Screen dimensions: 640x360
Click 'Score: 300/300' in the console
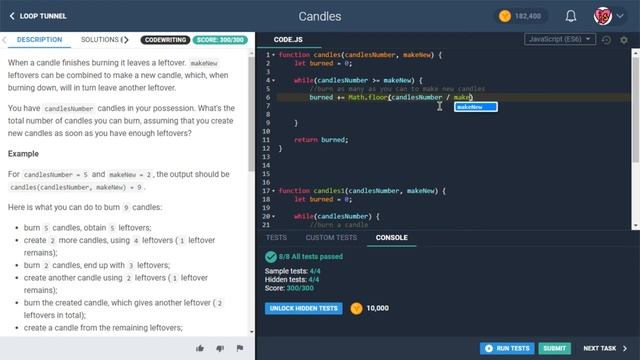(x=289, y=288)
